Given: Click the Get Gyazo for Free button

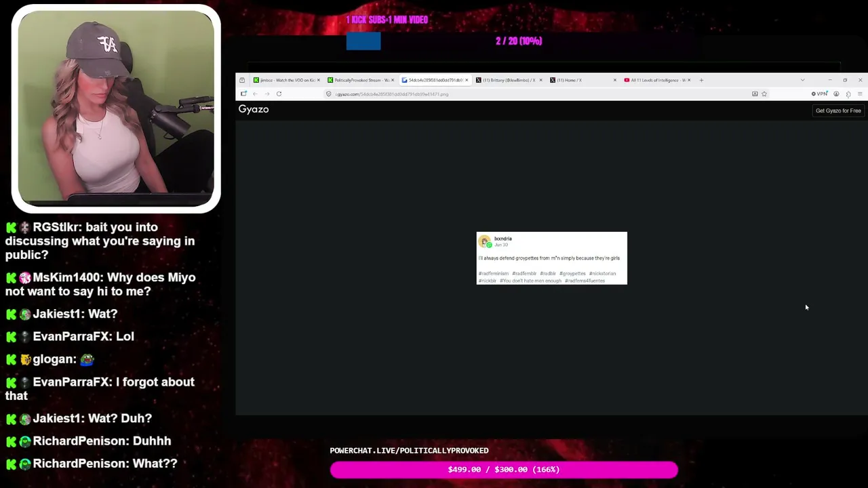Looking at the screenshot, I should 838,110.
